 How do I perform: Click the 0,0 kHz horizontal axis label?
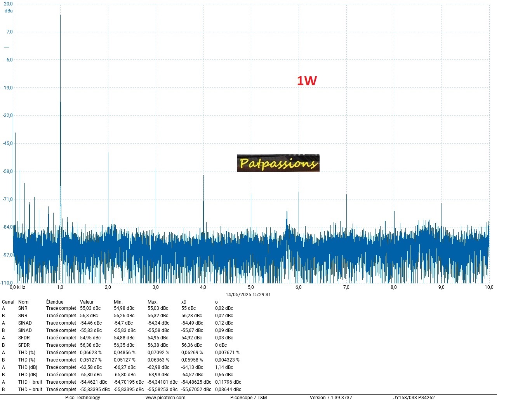coord(17,287)
